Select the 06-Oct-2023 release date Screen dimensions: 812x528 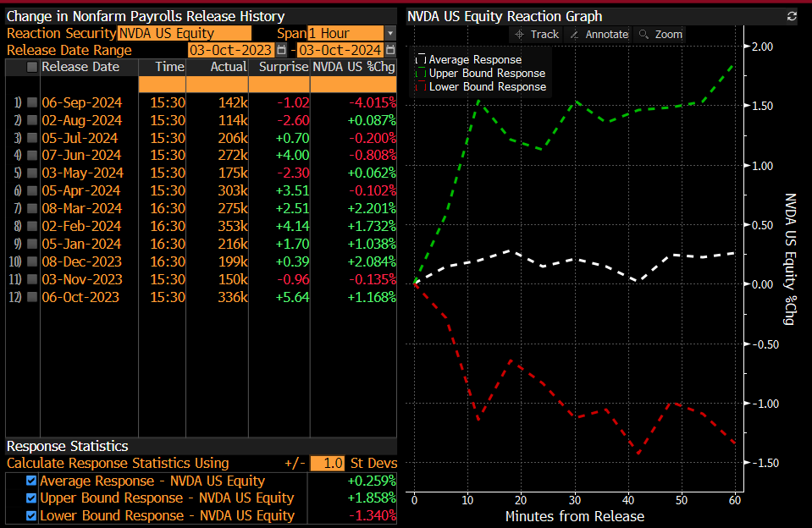[80, 297]
